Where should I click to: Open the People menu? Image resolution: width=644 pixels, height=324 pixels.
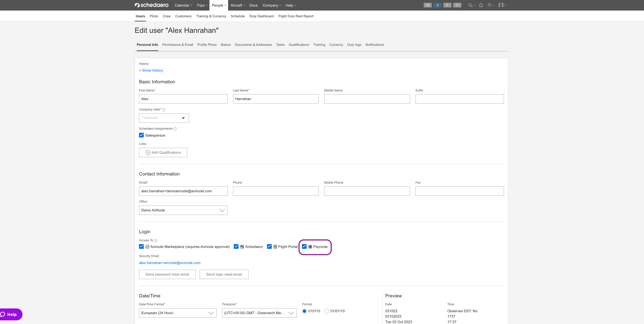(x=219, y=5)
